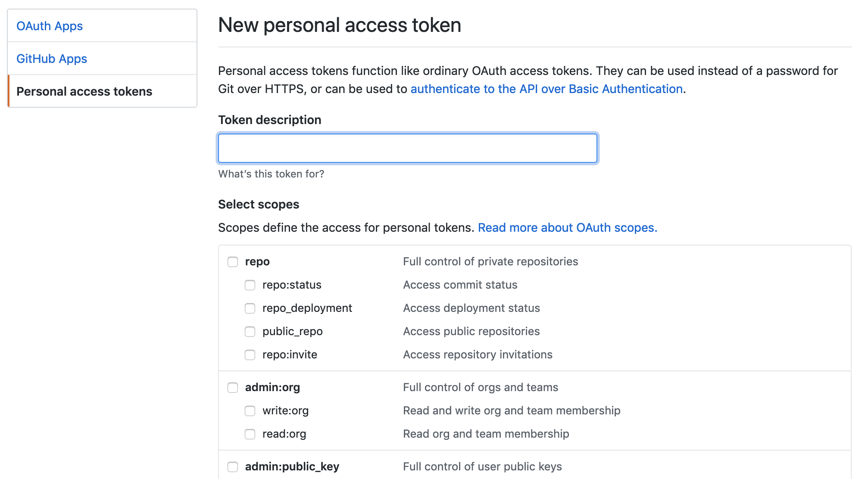Screen dimensions: 868x479
Task: Check the admin:public_key checkbox
Action: pyautogui.click(x=233, y=466)
